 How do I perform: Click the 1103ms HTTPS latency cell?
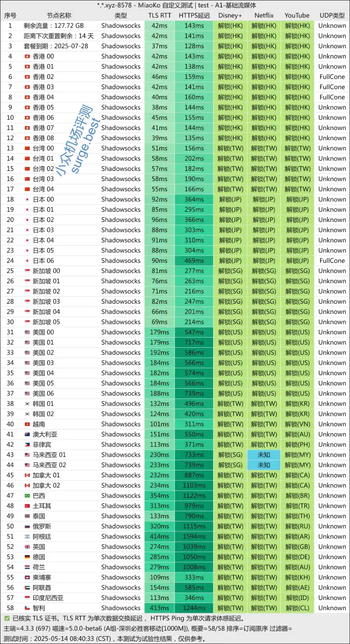point(194,486)
